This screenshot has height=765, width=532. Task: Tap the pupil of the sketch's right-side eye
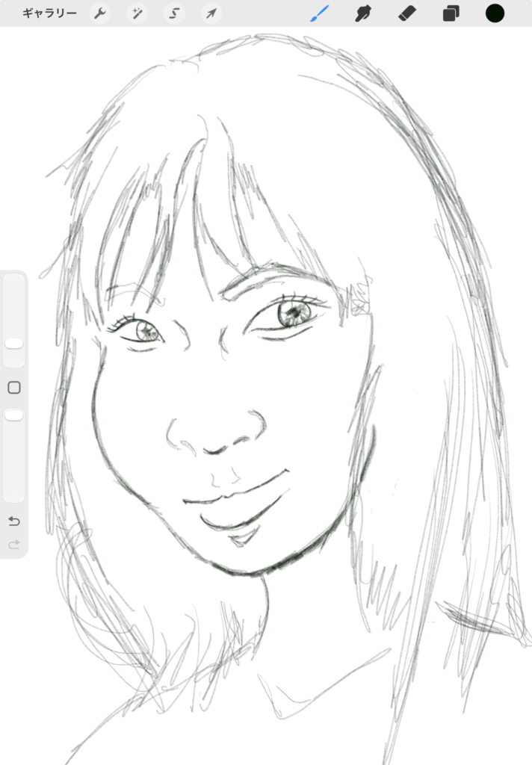point(292,313)
